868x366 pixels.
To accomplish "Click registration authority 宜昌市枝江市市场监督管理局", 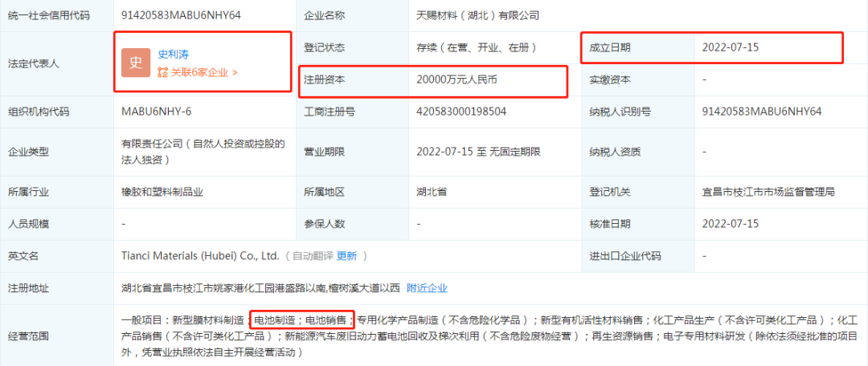I will (x=768, y=192).
